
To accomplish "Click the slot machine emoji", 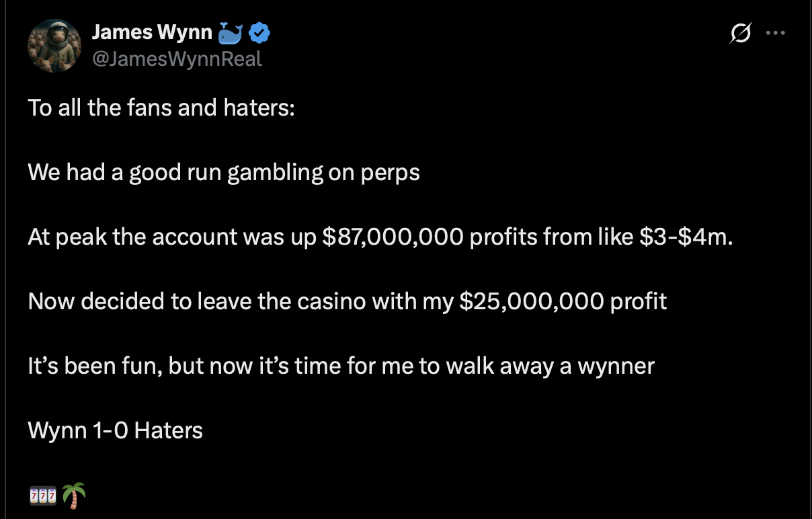I will [x=42, y=497].
